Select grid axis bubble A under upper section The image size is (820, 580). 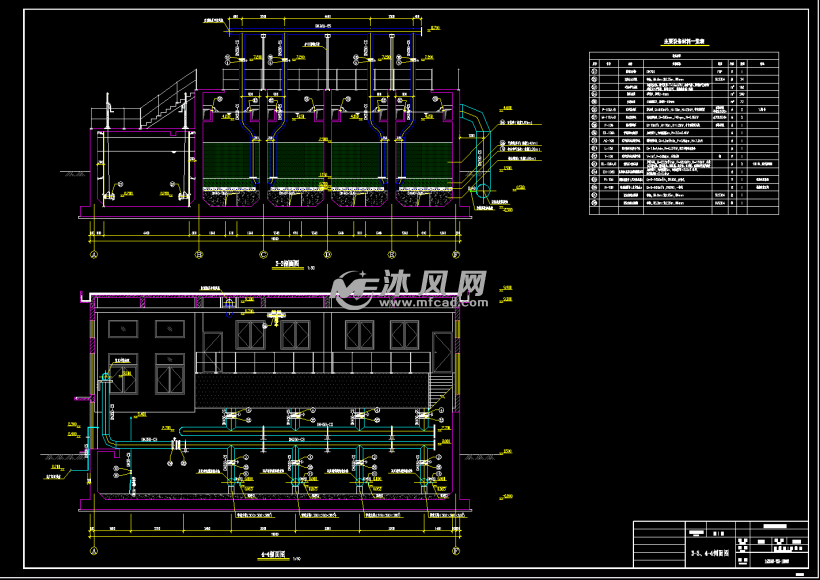pos(94,254)
